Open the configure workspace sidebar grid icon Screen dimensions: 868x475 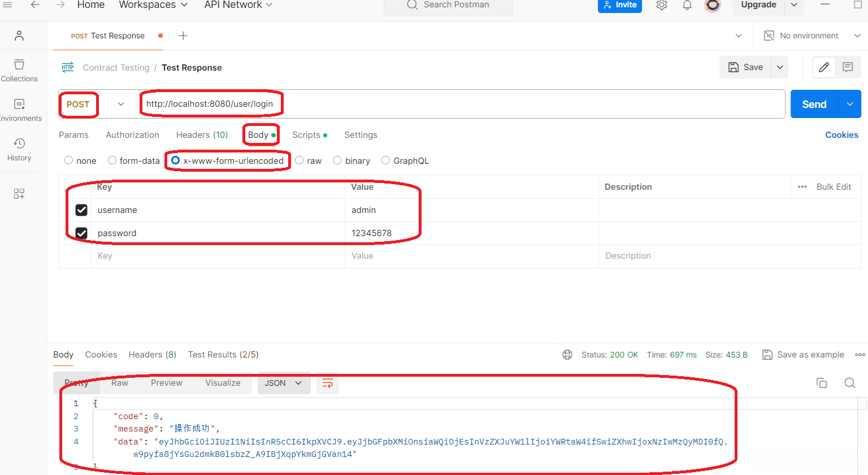coord(19,194)
